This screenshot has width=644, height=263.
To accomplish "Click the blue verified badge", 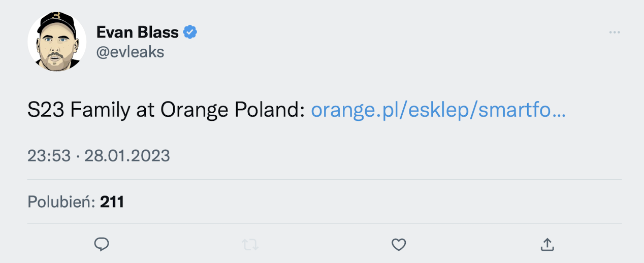I will pos(190,32).
